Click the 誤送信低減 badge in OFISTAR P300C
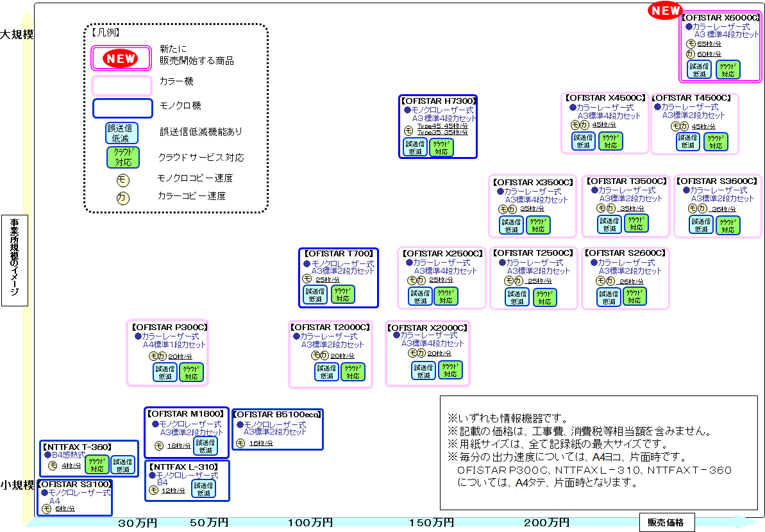The width and height of the screenshot is (765, 532). tap(165, 372)
